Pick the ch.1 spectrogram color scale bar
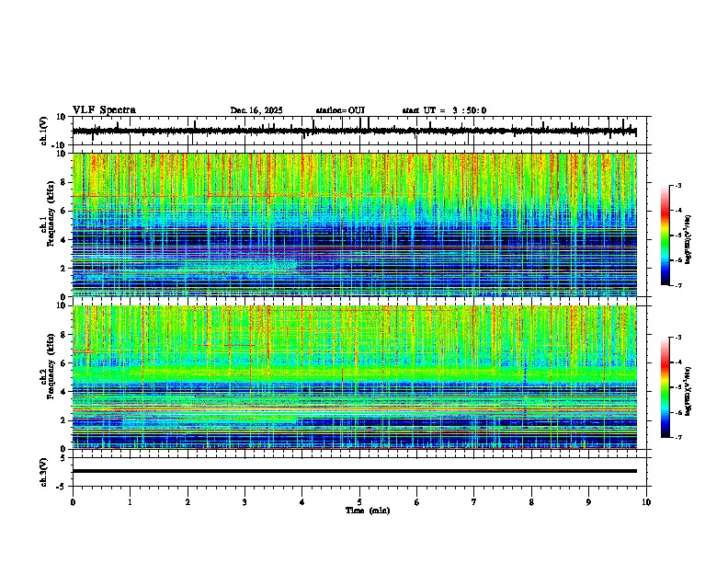The width and height of the screenshot is (728, 563). tap(665, 236)
